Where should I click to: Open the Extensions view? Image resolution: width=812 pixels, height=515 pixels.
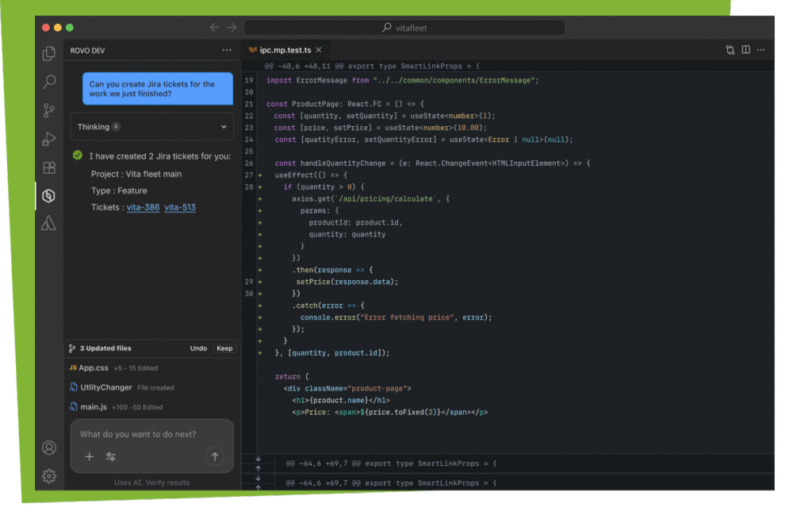49,167
